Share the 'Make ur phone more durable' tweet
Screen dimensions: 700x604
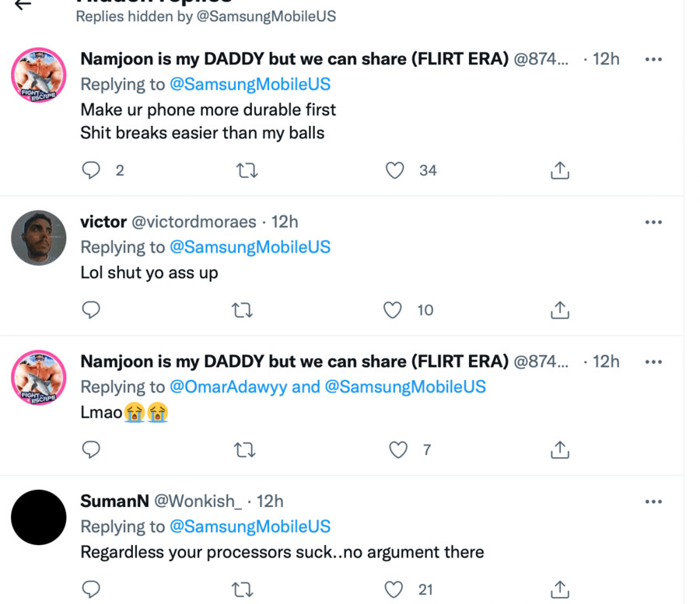click(x=560, y=170)
